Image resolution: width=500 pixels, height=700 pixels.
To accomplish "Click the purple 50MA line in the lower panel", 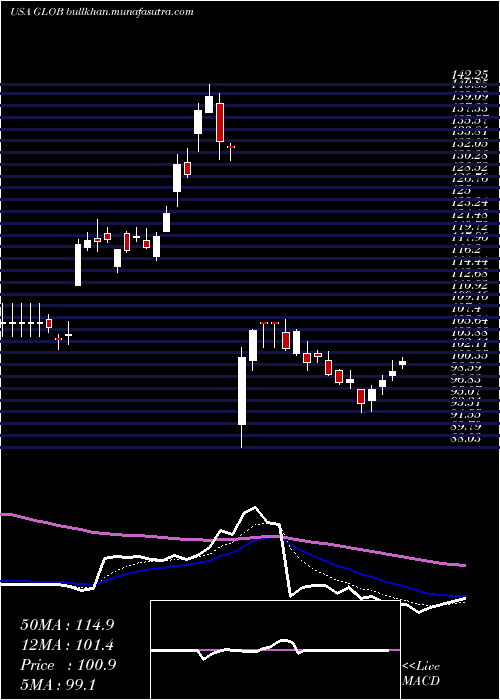I will [232, 540].
